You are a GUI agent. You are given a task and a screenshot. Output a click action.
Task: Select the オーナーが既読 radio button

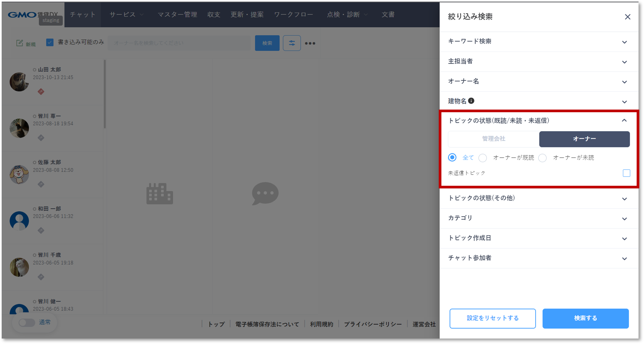[x=483, y=158]
